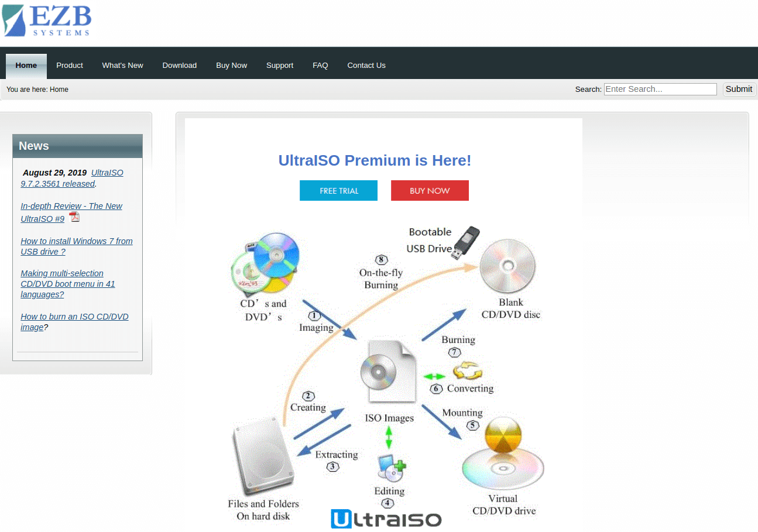Click the 'Mounting' label in the diagram

[462, 413]
